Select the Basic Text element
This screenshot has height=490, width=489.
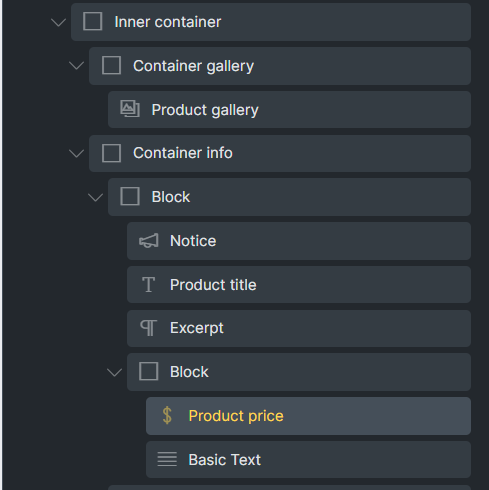click(308, 459)
